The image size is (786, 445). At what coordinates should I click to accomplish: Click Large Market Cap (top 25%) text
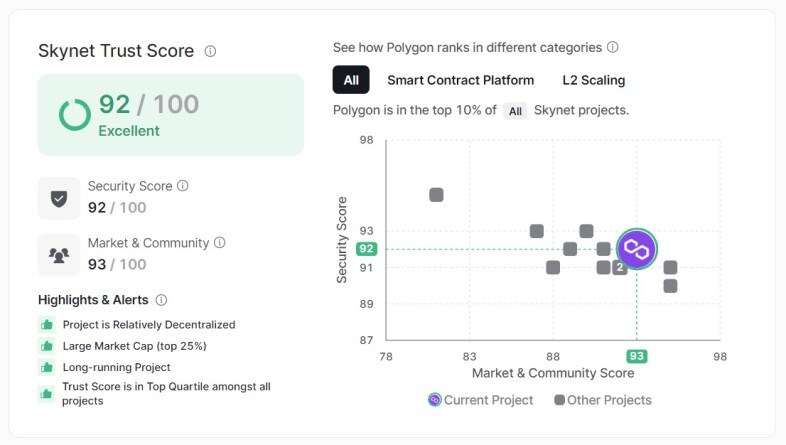point(134,346)
